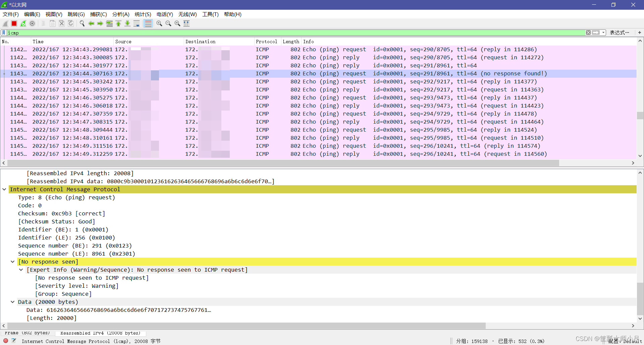The height and width of the screenshot is (345, 644).
Task: Stop the running packet capture
Action: 14,23
